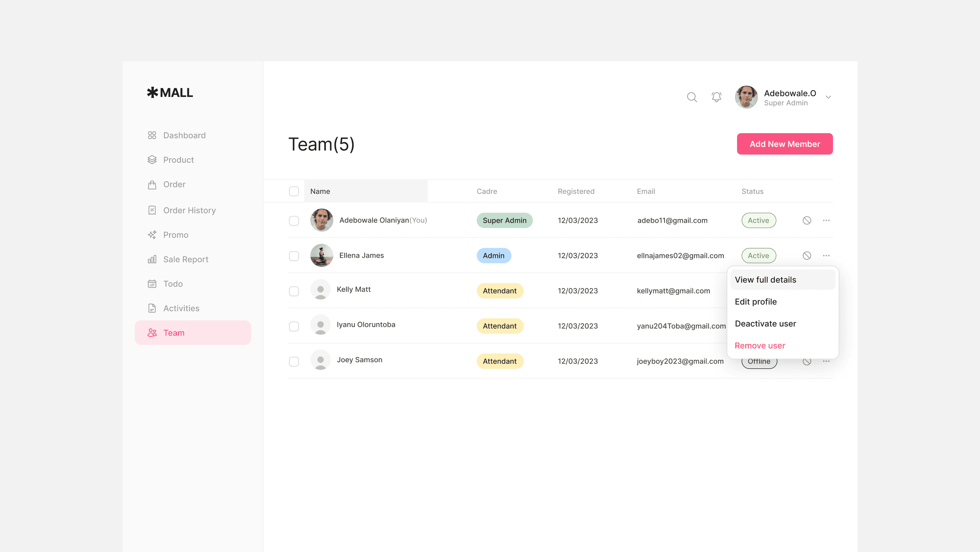Open Order History in sidebar
The height and width of the screenshot is (552, 980).
(x=189, y=210)
